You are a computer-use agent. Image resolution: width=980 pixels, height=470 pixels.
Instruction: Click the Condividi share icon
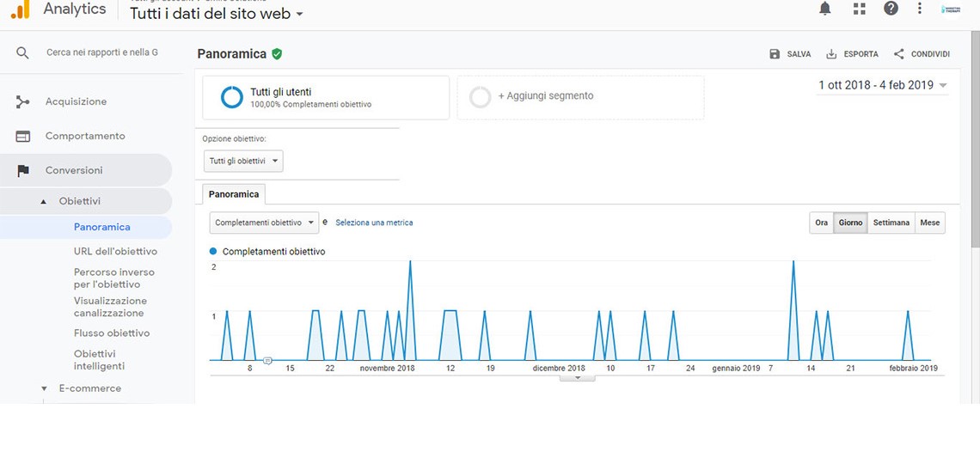pos(898,54)
